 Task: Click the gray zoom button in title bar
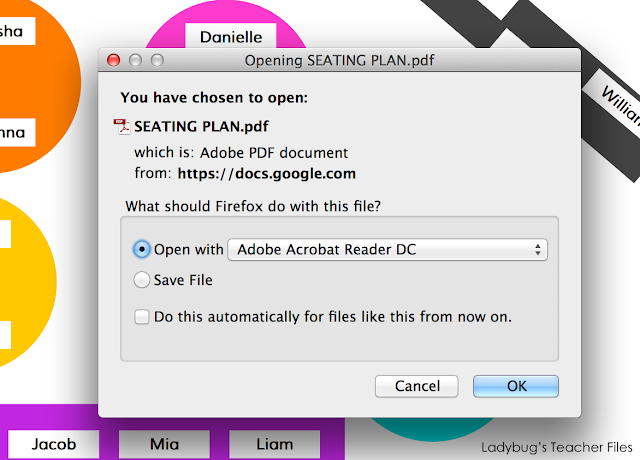[x=158, y=60]
